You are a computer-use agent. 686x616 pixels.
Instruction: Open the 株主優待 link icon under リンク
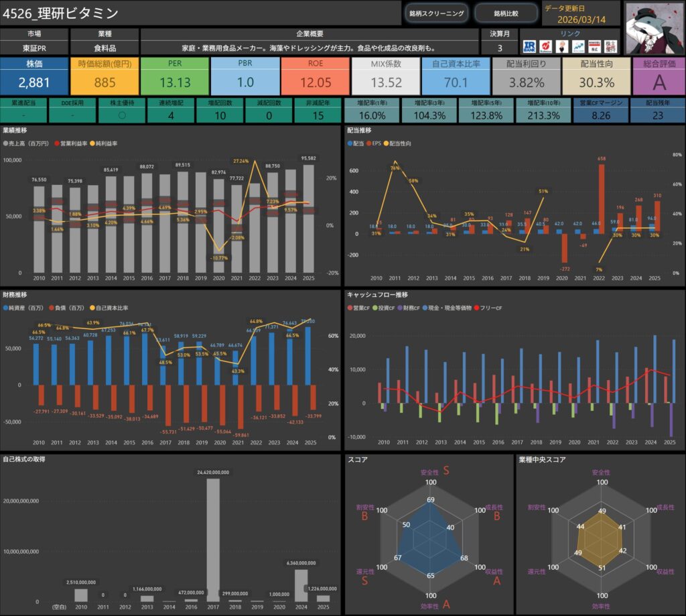(610, 46)
